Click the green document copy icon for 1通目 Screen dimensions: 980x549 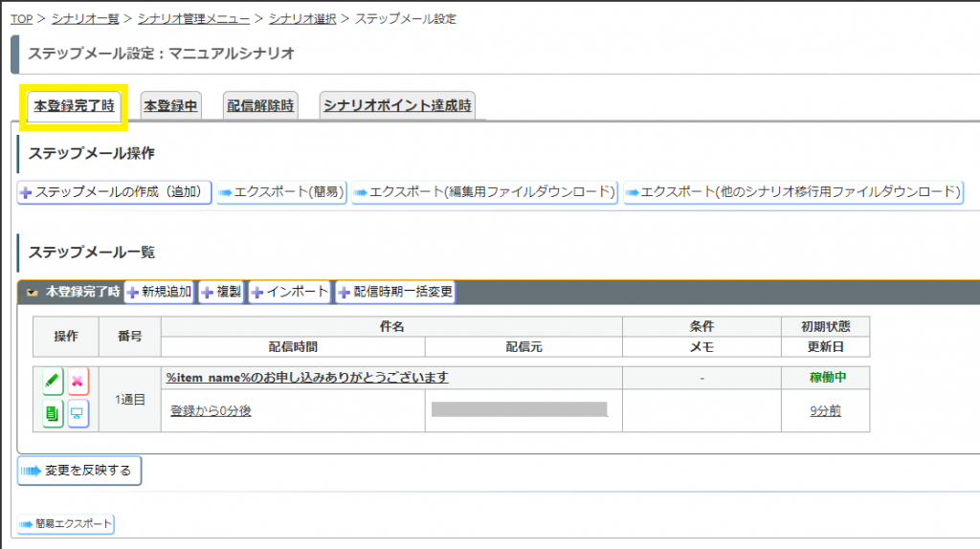pyautogui.click(x=53, y=413)
